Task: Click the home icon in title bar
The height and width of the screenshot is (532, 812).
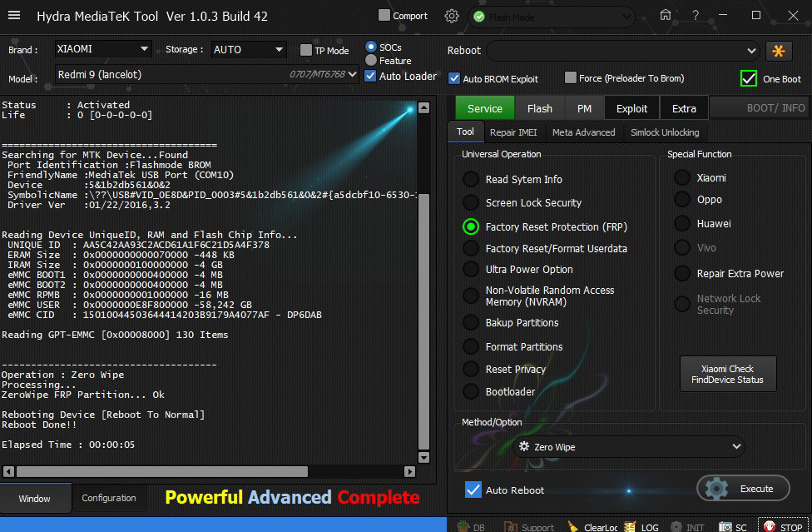Action: click(x=666, y=15)
